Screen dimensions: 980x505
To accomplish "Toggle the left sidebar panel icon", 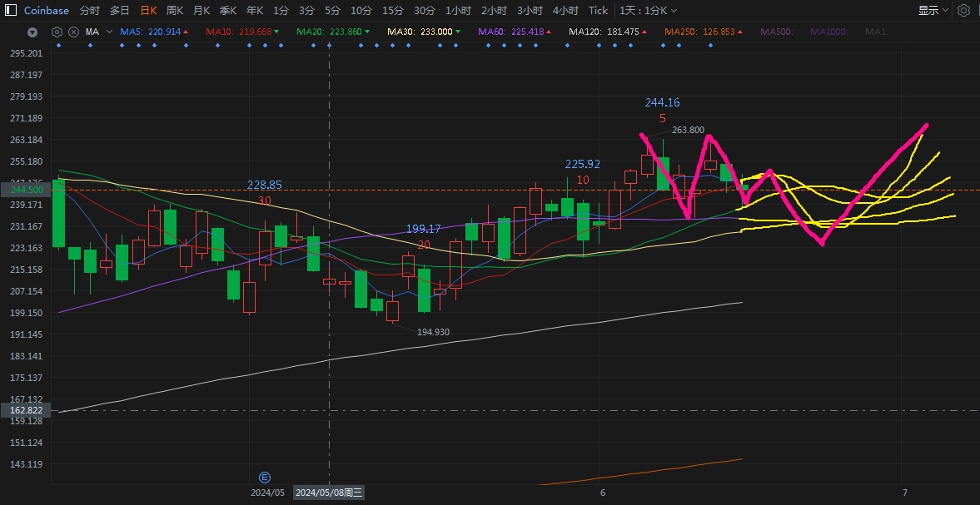I will coord(9,11).
